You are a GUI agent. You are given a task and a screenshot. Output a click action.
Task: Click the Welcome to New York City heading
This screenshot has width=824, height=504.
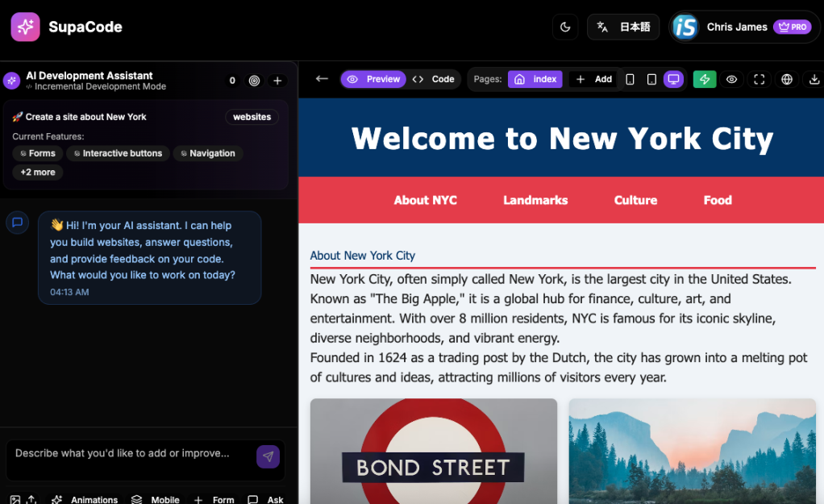pyautogui.click(x=562, y=139)
